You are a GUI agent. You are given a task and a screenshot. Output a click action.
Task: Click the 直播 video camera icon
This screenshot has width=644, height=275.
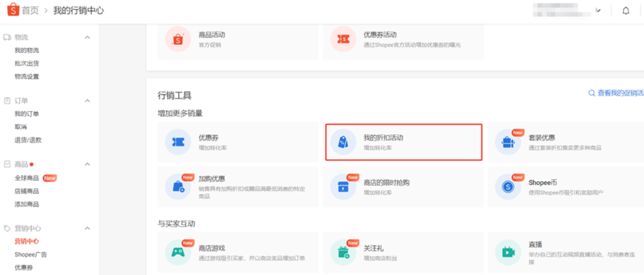[x=508, y=253]
